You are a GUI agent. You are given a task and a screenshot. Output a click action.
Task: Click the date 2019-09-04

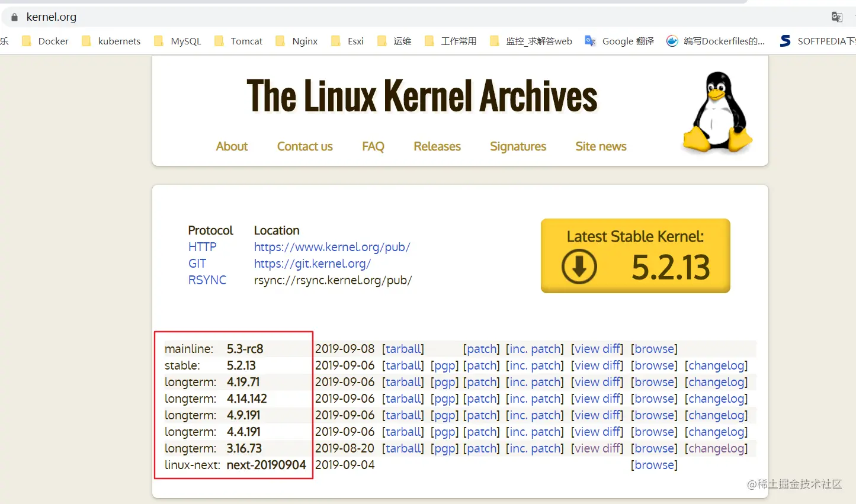(345, 465)
